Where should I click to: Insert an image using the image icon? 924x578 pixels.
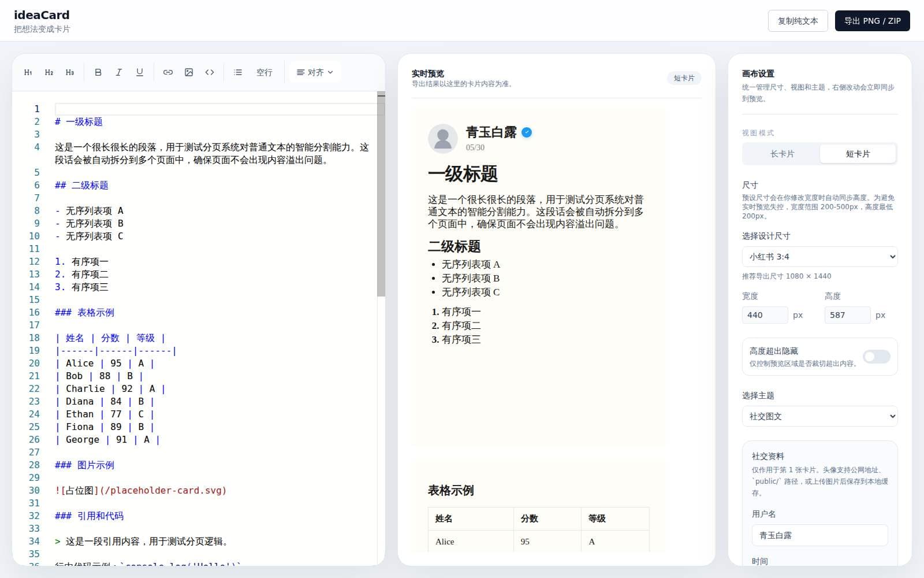click(x=189, y=72)
